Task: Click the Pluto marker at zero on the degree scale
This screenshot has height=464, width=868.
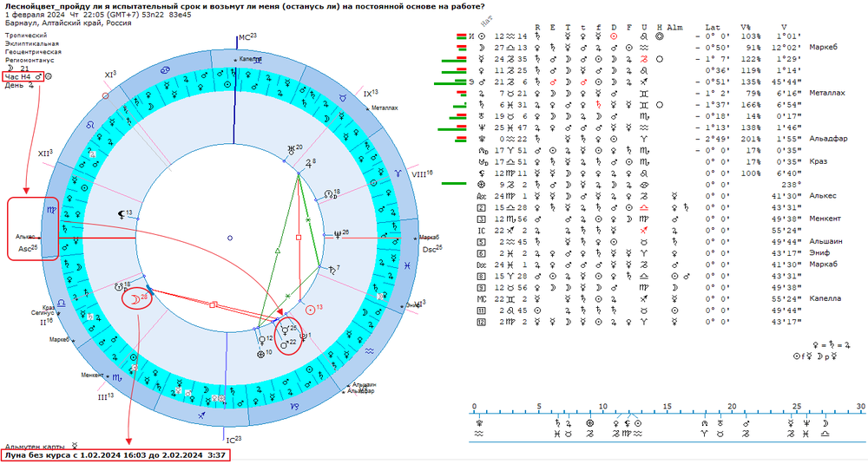Action: [477, 423]
